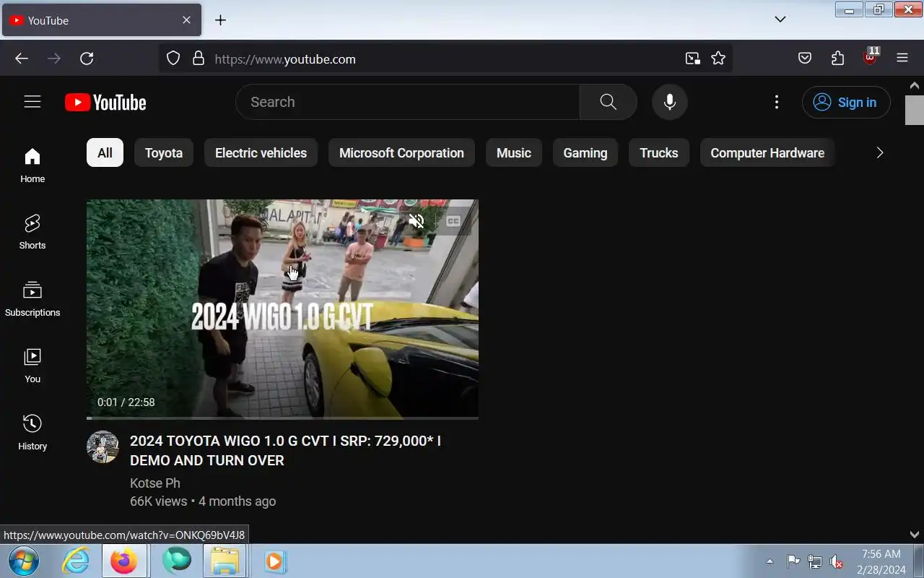Screen dimensions: 924x578
Task: Open the network tray icon
Action: click(x=814, y=561)
